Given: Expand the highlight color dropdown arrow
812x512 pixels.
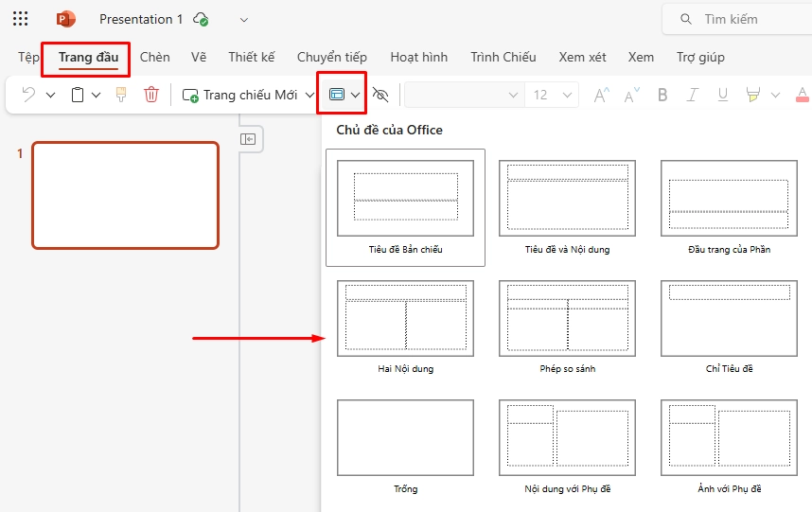Looking at the screenshot, I should [775, 95].
